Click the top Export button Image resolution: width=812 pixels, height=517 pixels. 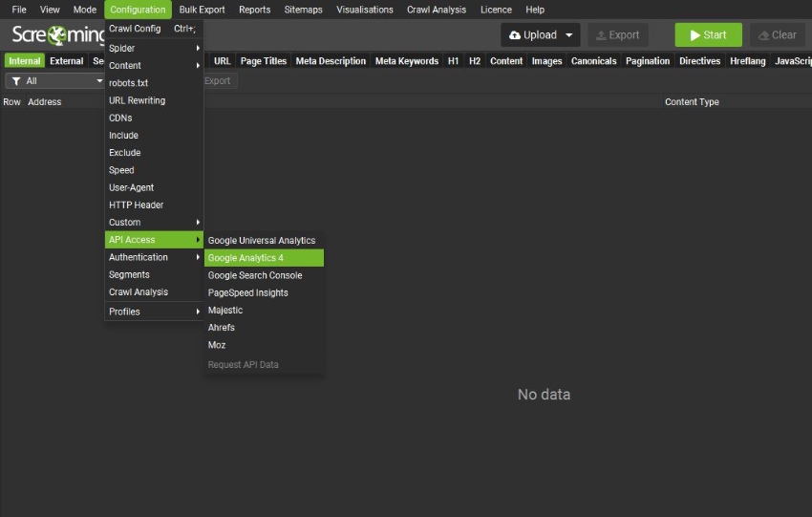[x=618, y=35]
